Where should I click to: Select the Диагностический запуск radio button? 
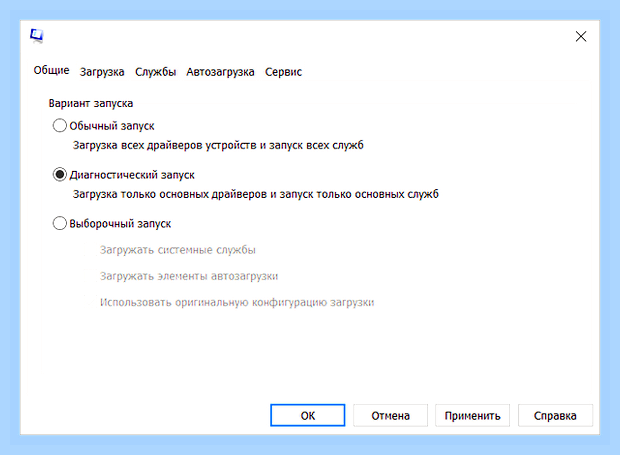60,174
